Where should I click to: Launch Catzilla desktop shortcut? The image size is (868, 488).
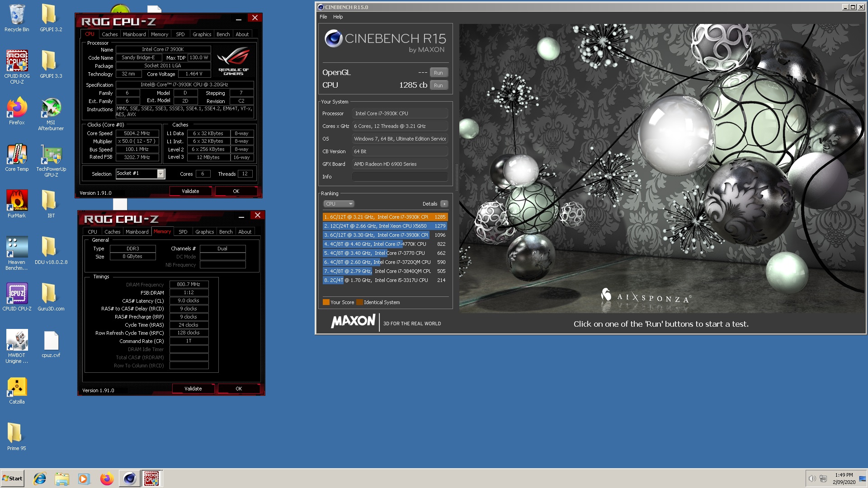17,390
